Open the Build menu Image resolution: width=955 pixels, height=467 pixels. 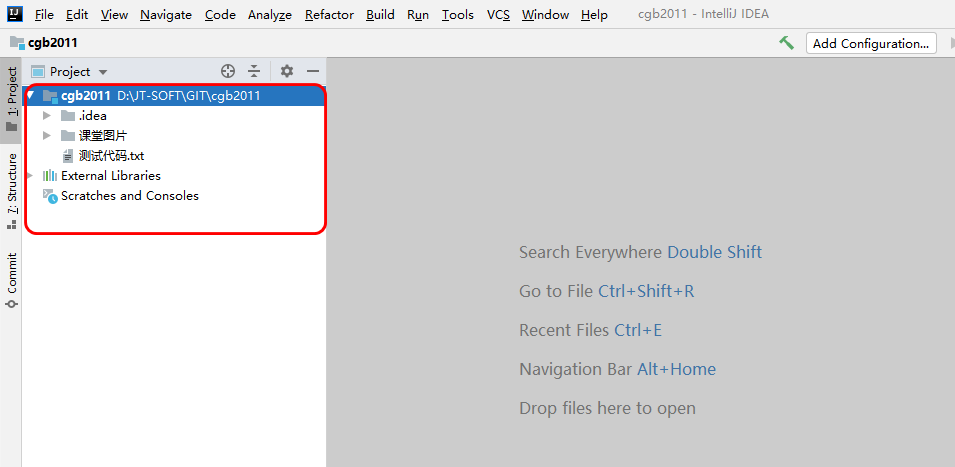point(380,15)
